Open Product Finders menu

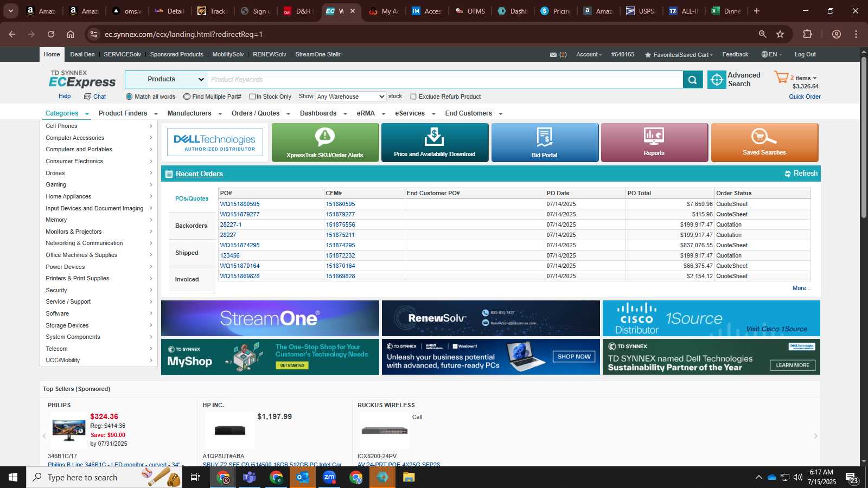click(128, 113)
